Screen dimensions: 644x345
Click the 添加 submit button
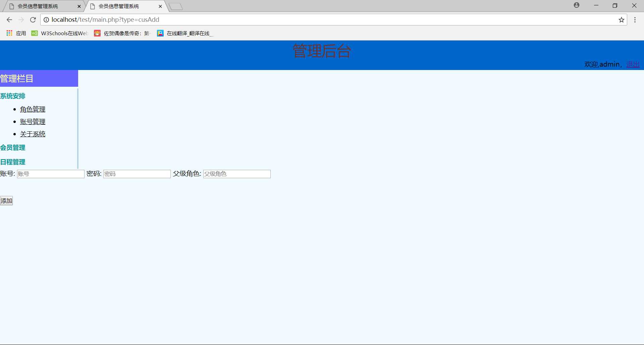coord(6,201)
